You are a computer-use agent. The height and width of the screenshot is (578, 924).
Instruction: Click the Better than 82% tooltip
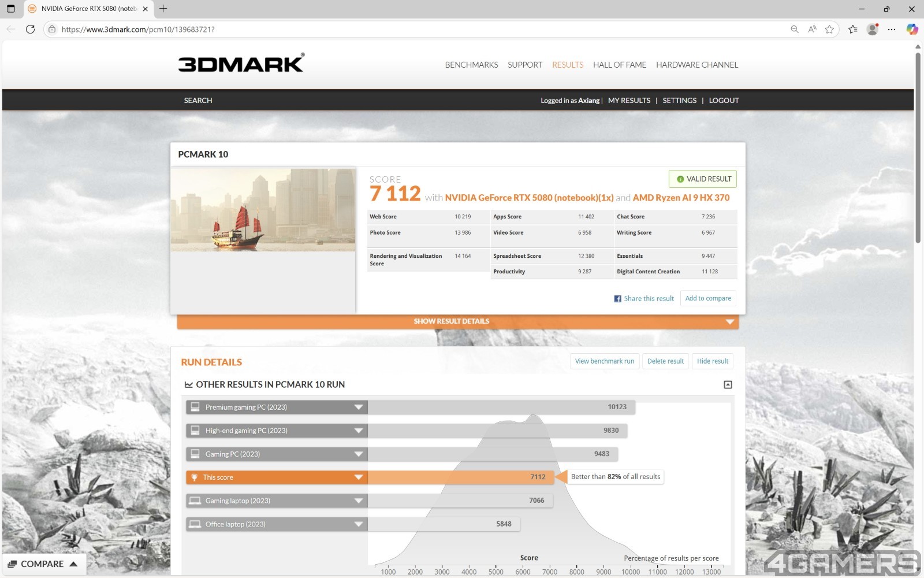[x=616, y=477]
